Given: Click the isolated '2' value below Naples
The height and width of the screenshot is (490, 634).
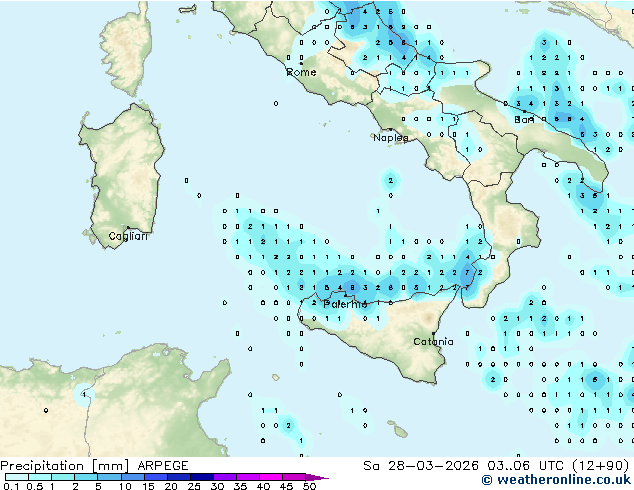Looking at the screenshot, I should pyautogui.click(x=391, y=180).
